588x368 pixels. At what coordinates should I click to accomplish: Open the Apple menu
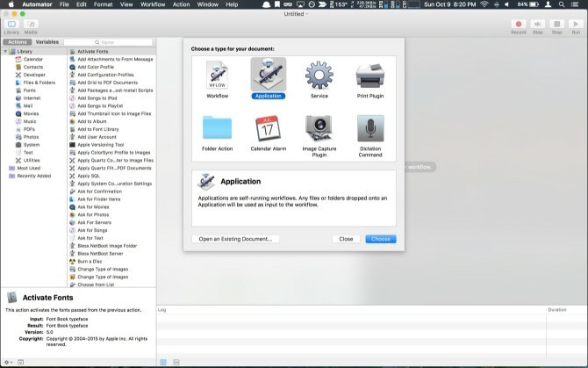tap(11, 4)
